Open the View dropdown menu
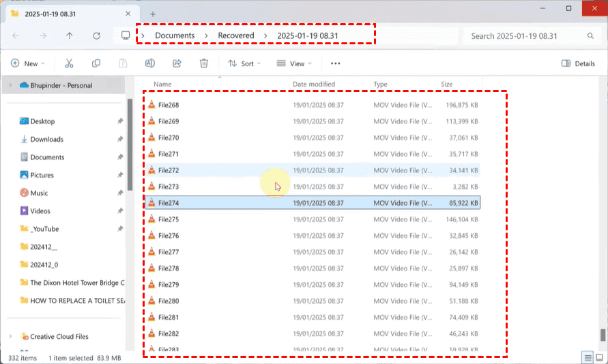Image resolution: width=608 pixels, height=364 pixels. click(x=294, y=63)
